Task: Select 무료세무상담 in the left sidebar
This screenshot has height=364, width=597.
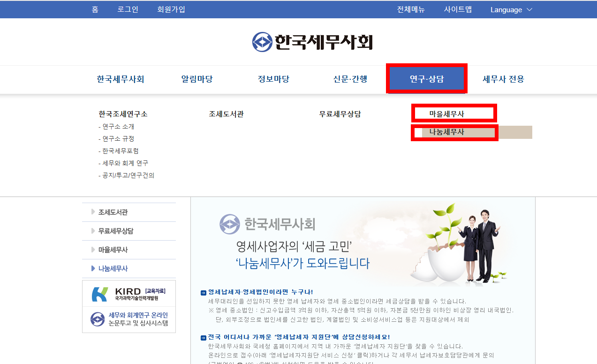Action: (129, 231)
